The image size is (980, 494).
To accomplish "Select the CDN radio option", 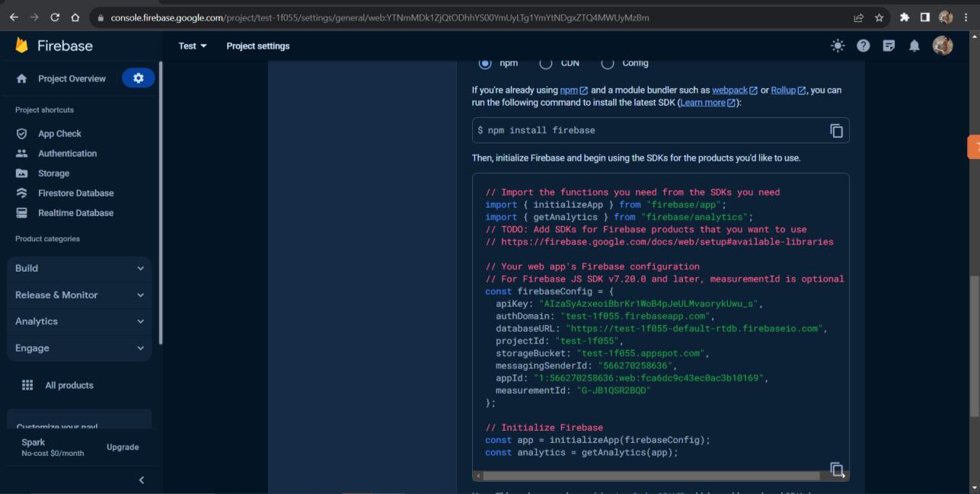I will tap(546, 63).
